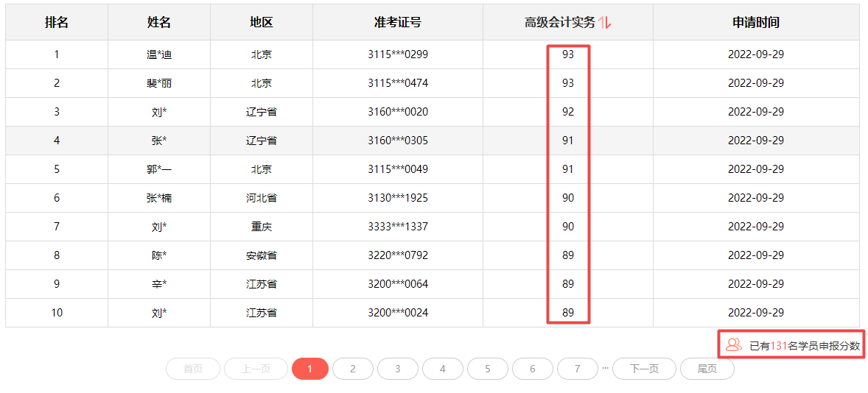Select name 温*迪

click(159, 54)
